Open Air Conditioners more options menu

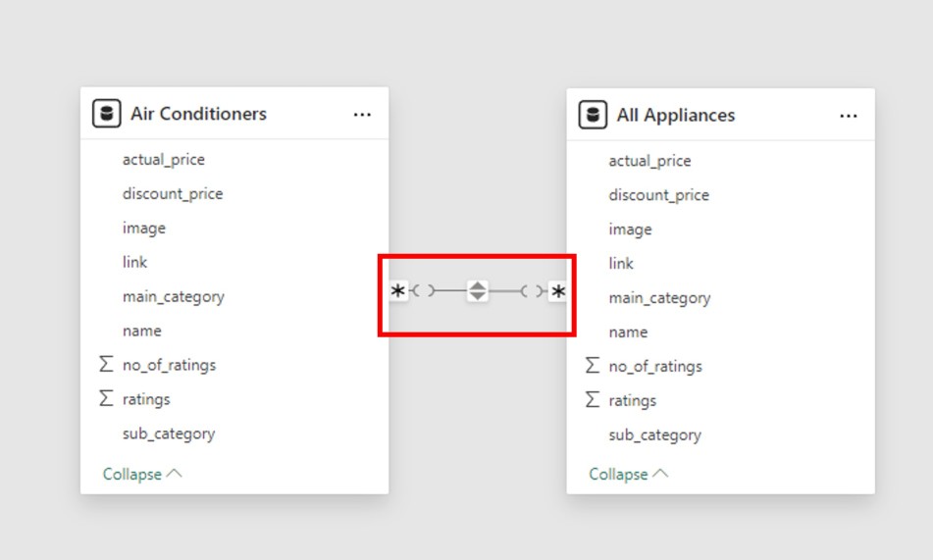point(362,115)
